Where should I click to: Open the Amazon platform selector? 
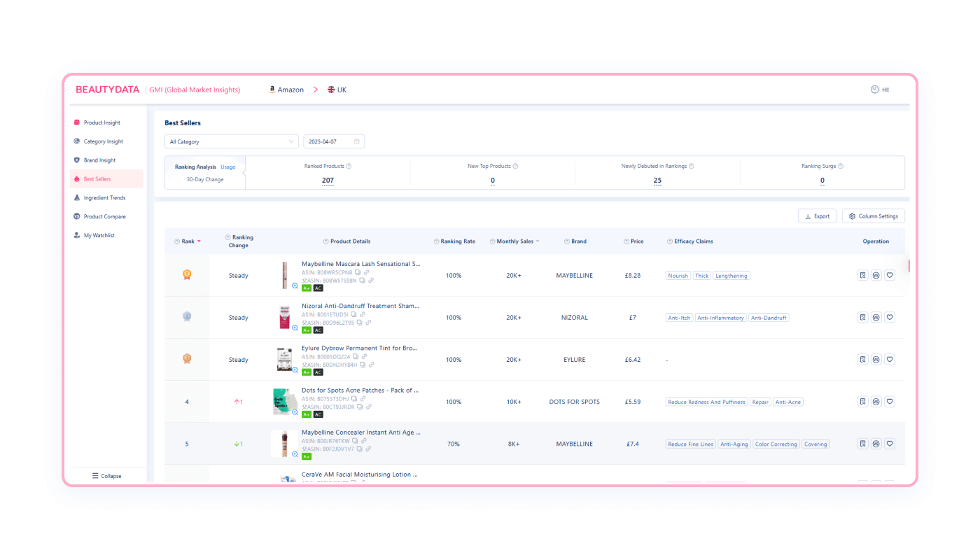point(286,90)
